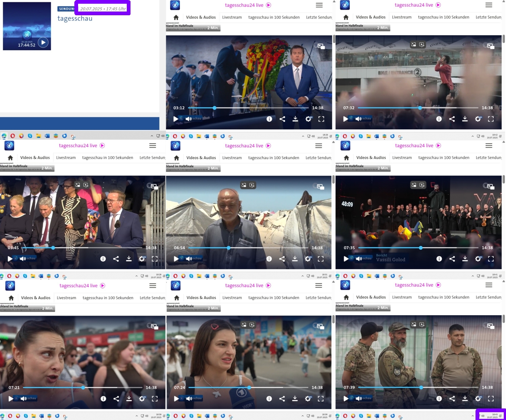The height and width of the screenshot is (420, 506).
Task: Show hidden tray icons beside 18:26 clock
Action: (303, 136)
